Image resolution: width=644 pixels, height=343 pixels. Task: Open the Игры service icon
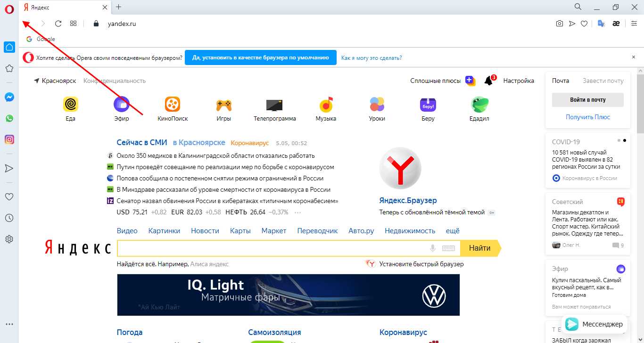click(x=223, y=104)
